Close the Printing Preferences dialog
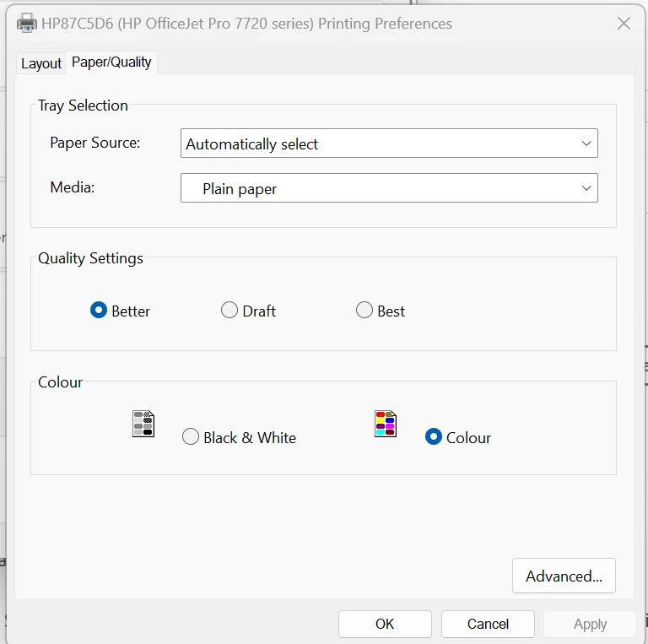648x644 pixels. click(x=624, y=24)
